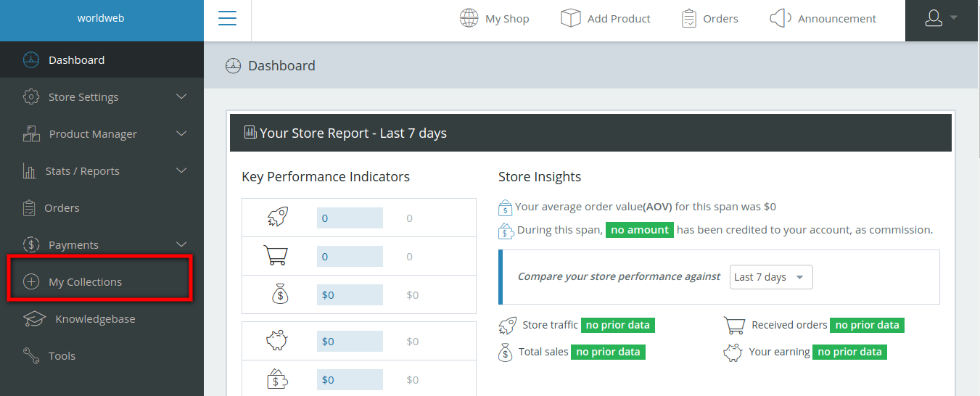Expand the Payments sidebar menu
Viewport: 980px width, 396px height.
click(x=181, y=244)
